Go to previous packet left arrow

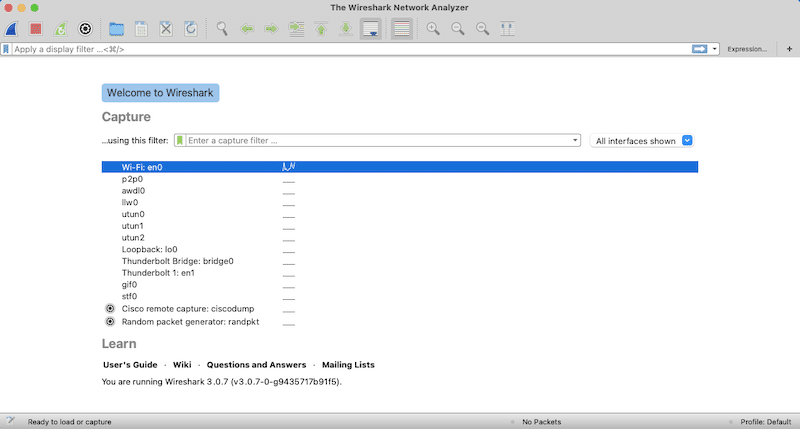click(x=247, y=29)
